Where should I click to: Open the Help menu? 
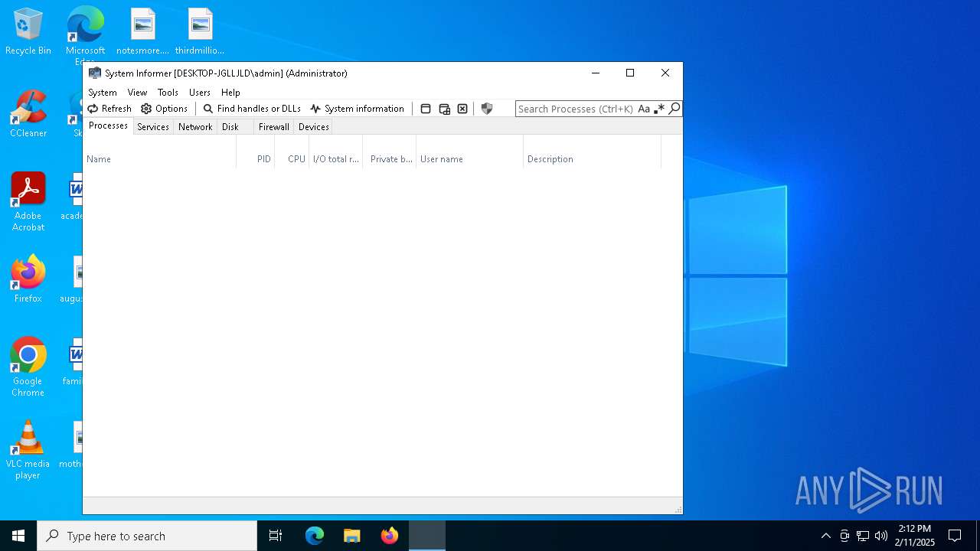coord(230,92)
